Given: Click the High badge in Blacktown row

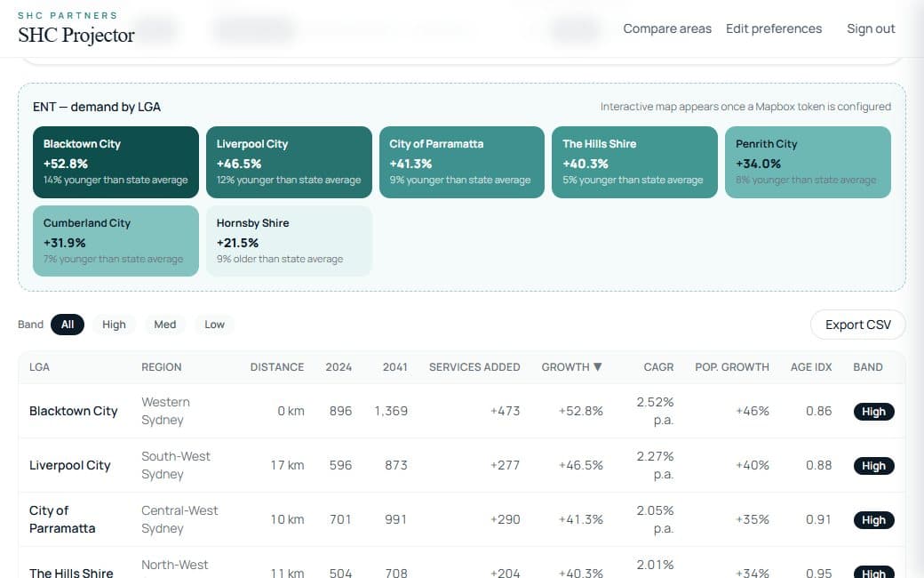Looking at the screenshot, I should tap(874, 412).
